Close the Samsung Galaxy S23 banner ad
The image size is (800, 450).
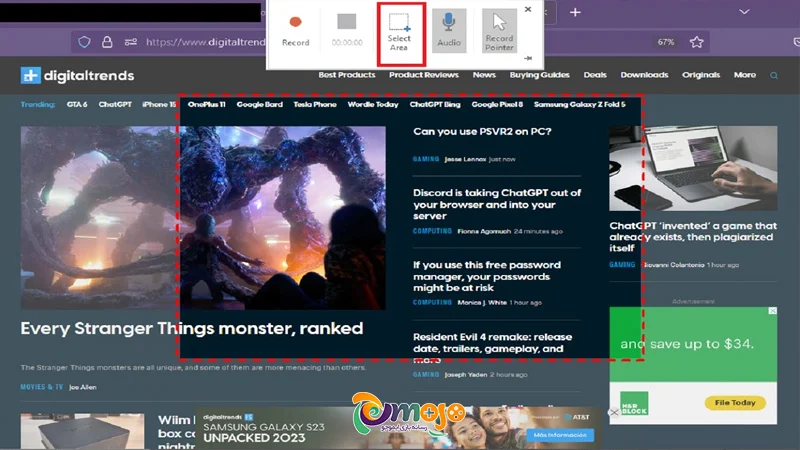pos(614,412)
